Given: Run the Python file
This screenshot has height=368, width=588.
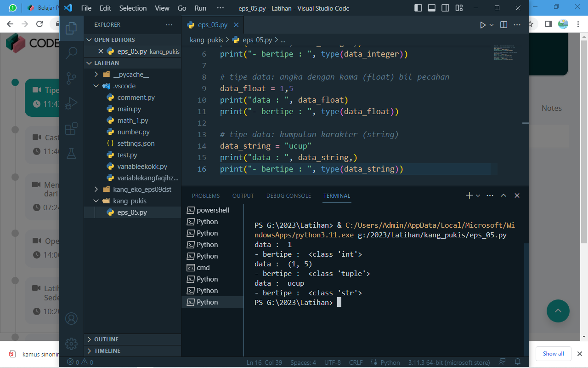Looking at the screenshot, I should tap(483, 24).
